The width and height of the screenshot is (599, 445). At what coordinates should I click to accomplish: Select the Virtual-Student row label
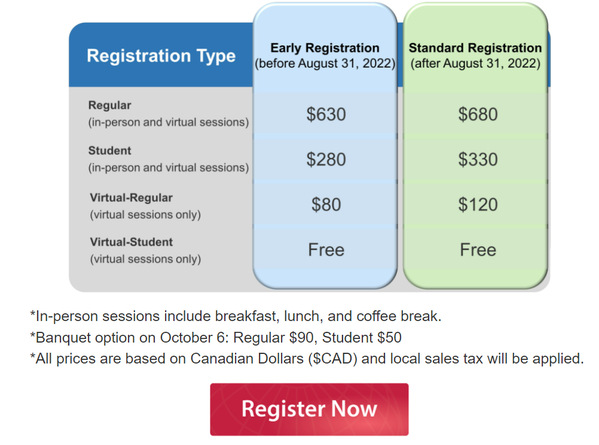point(145,251)
